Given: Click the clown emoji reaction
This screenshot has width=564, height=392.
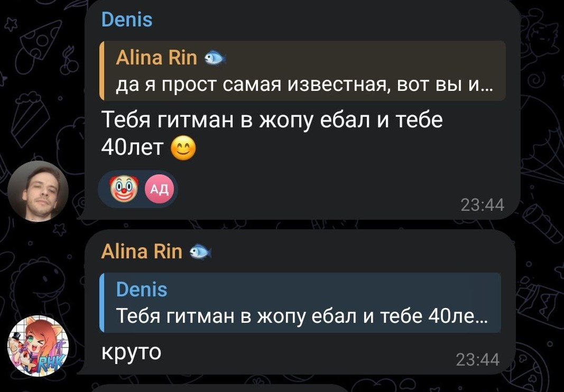Looking at the screenshot, I should coord(124,189).
